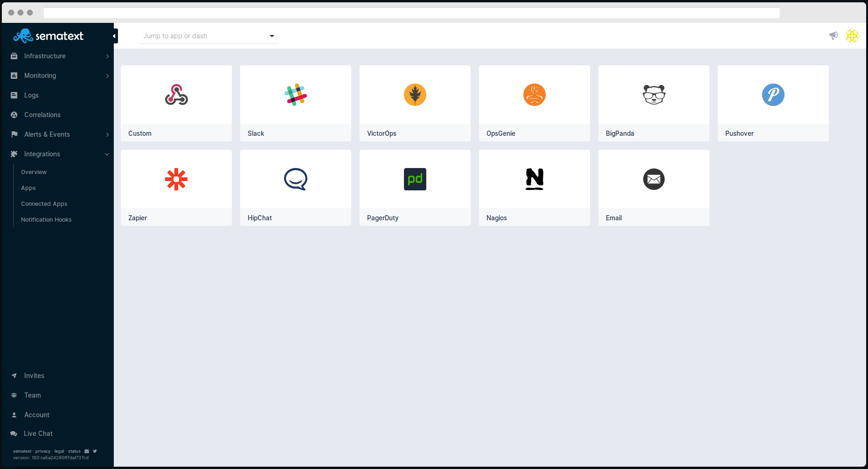This screenshot has width=868, height=469.
Task: Click the VictorOps card label
Action: pos(382,133)
